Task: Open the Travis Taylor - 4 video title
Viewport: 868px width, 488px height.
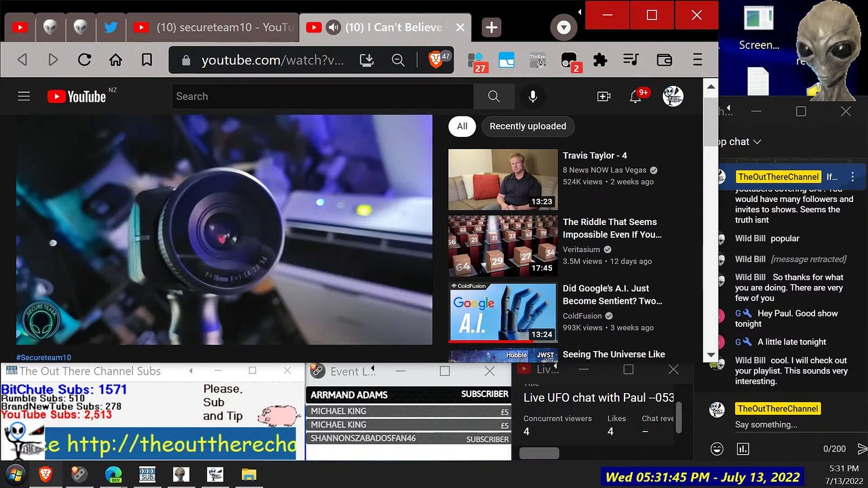Action: [x=595, y=155]
